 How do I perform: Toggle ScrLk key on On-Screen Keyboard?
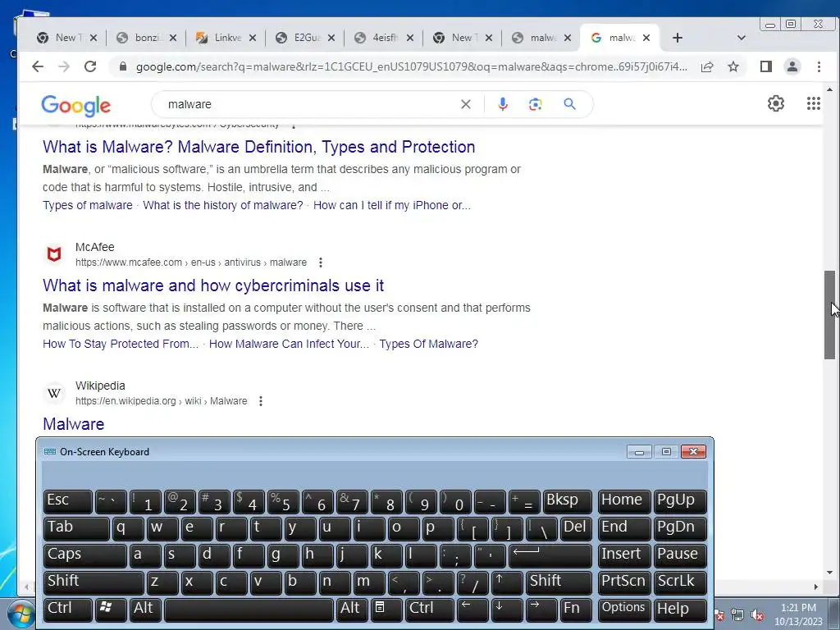pyautogui.click(x=680, y=582)
